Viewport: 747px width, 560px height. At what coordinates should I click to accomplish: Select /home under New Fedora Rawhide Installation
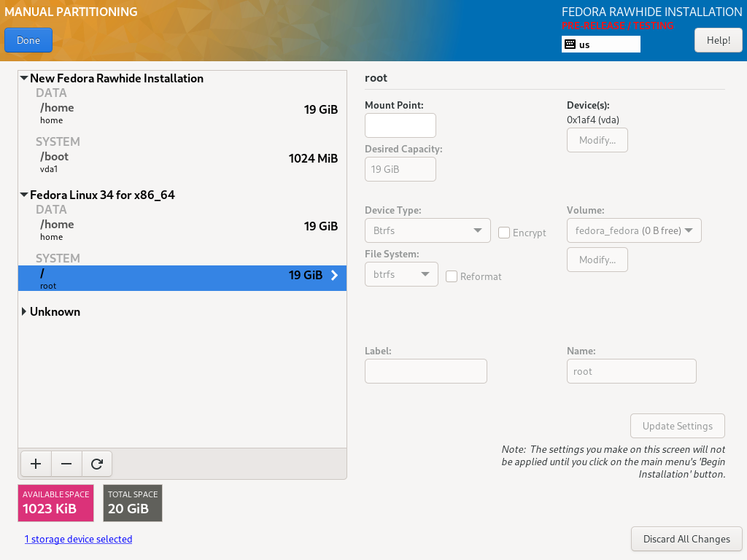[x=182, y=113]
